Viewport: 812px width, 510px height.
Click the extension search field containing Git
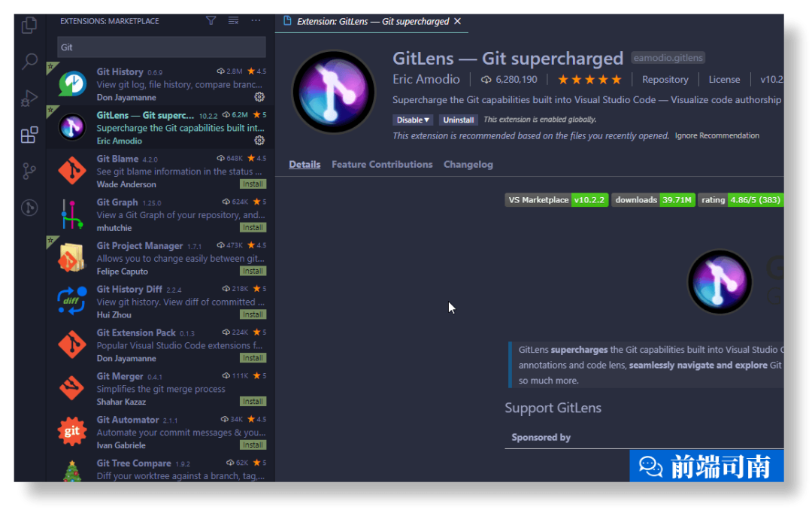click(x=162, y=47)
